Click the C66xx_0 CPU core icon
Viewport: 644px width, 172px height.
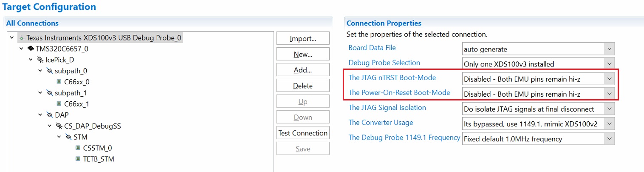tap(59, 82)
